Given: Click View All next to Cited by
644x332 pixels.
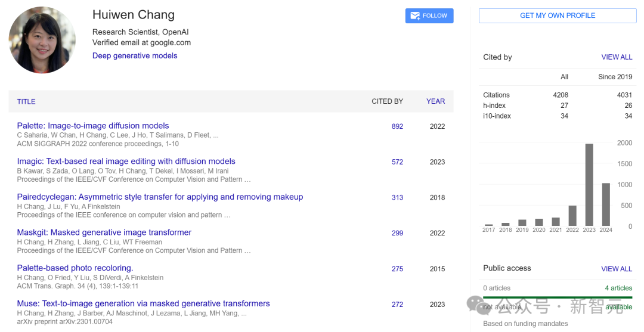Looking at the screenshot, I should [x=617, y=57].
